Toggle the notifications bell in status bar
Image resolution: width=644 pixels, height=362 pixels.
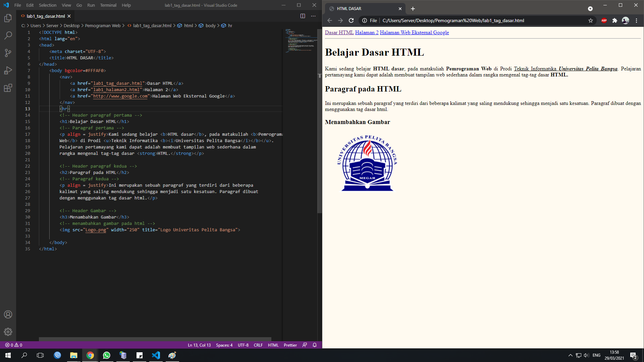314,345
